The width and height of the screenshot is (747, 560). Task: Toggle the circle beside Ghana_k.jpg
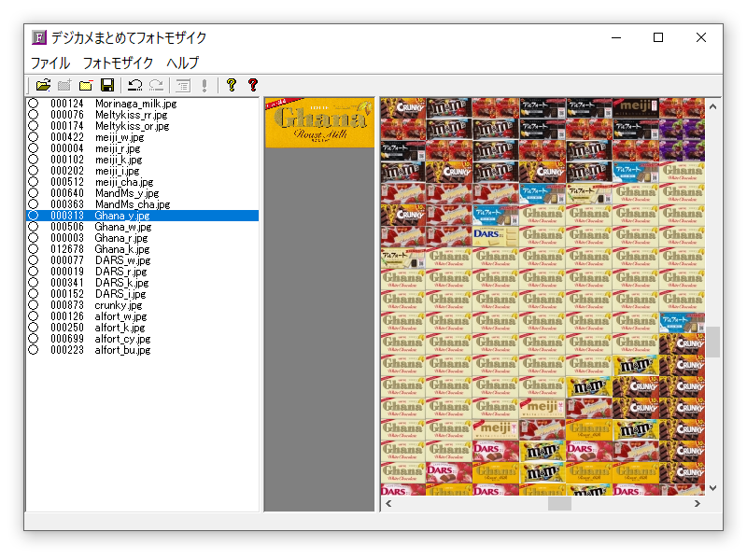click(x=33, y=249)
